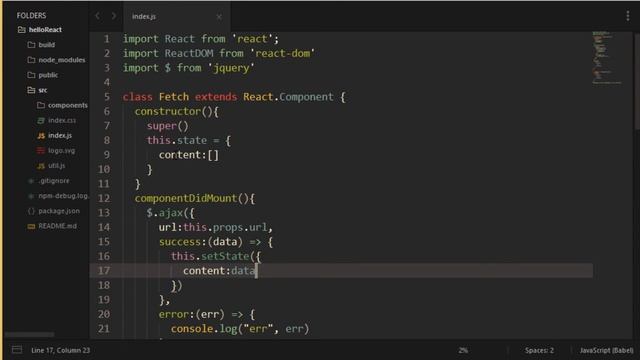The width and height of the screenshot is (640, 360).
Task: Open index.css in sidebar
Action: point(62,120)
